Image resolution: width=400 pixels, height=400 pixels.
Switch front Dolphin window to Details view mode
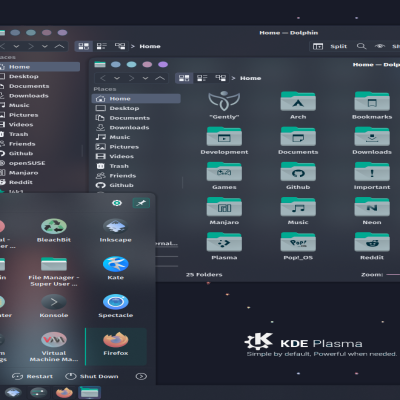(x=220, y=78)
